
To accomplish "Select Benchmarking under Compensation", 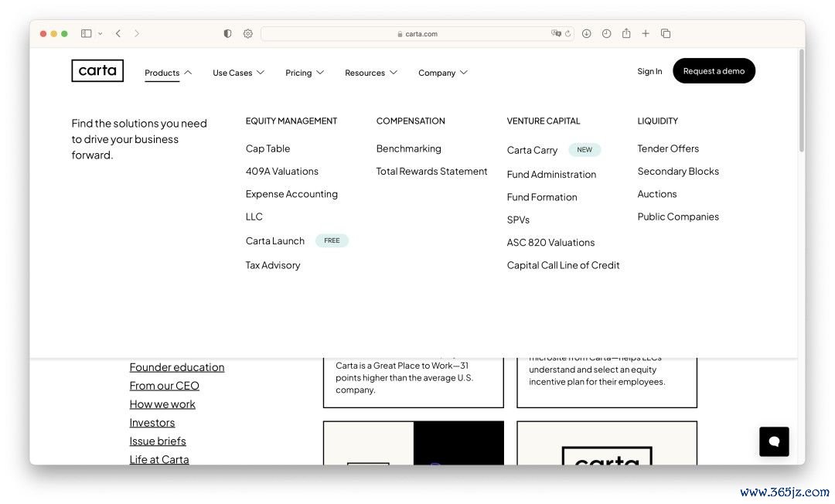I will (x=408, y=148).
